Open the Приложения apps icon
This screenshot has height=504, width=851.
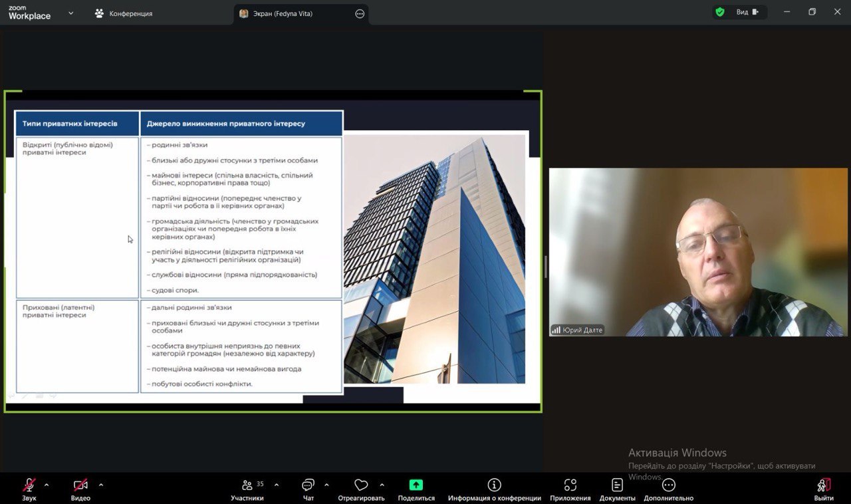[570, 485]
